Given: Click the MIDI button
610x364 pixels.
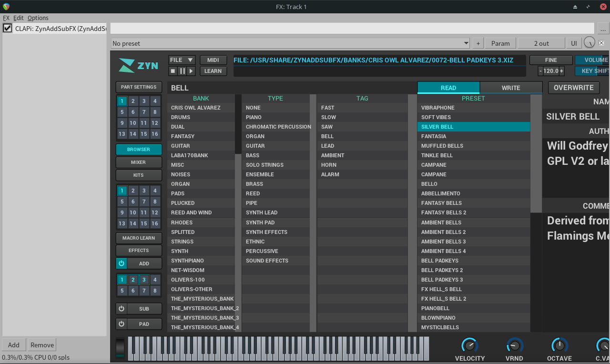Looking at the screenshot, I should [x=213, y=60].
